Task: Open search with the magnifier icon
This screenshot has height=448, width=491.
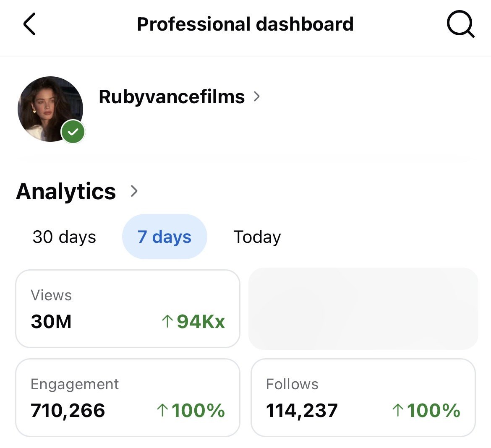Action: (x=460, y=24)
